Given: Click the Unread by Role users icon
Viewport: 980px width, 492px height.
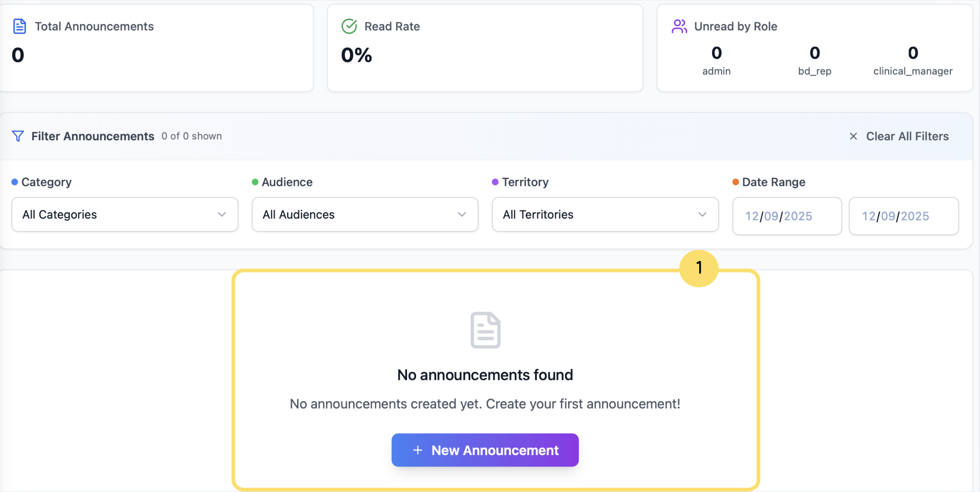Looking at the screenshot, I should pyautogui.click(x=679, y=26).
